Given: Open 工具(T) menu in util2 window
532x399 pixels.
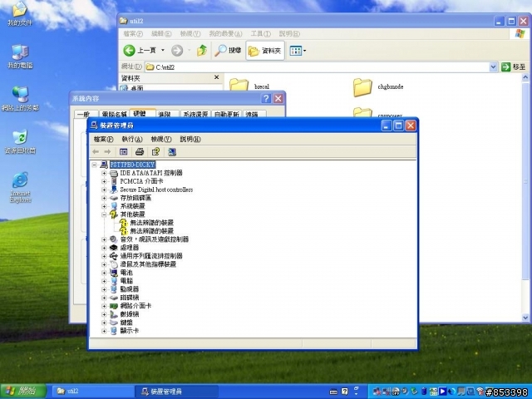Looking at the screenshot, I should [x=260, y=33].
